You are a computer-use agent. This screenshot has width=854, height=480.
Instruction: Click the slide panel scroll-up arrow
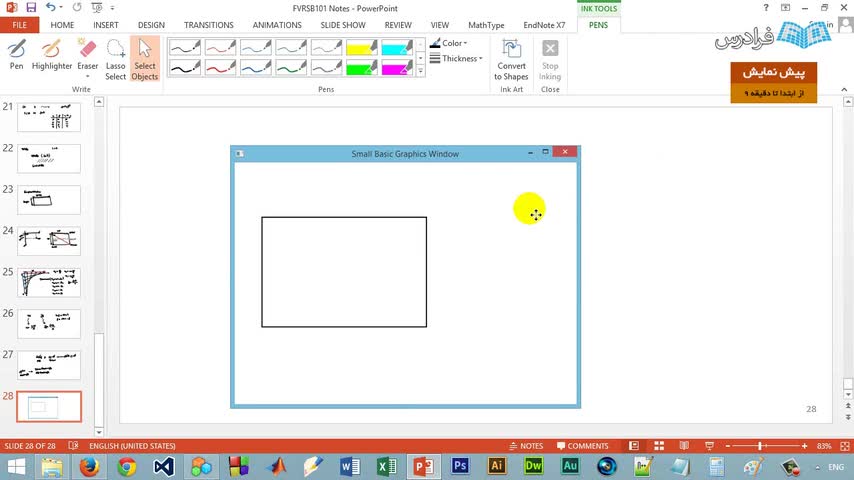(99, 102)
